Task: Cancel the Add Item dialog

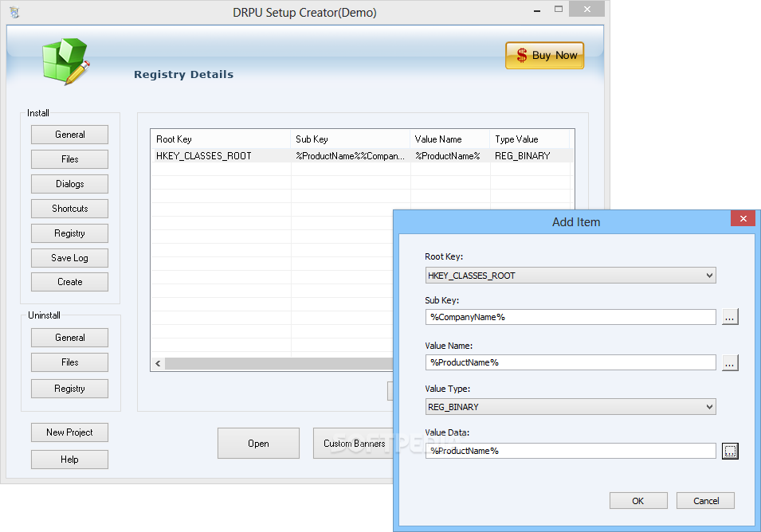Action: coord(706,501)
